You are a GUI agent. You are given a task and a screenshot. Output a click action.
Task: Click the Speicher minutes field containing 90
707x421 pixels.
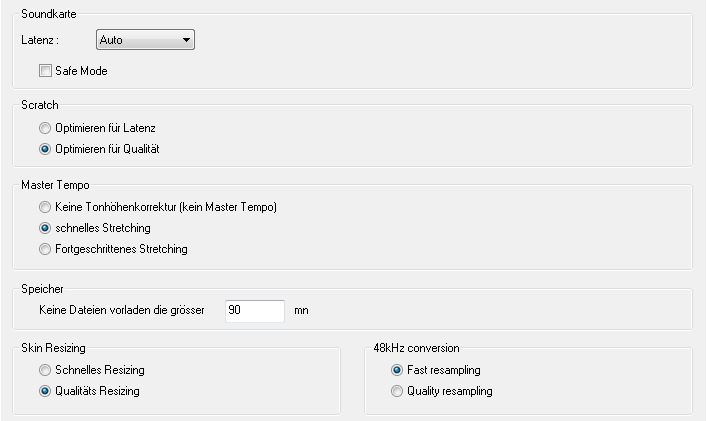pos(255,310)
